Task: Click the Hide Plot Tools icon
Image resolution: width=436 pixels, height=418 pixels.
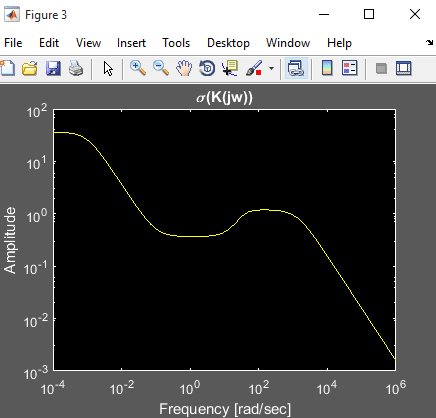Action: [x=381, y=69]
